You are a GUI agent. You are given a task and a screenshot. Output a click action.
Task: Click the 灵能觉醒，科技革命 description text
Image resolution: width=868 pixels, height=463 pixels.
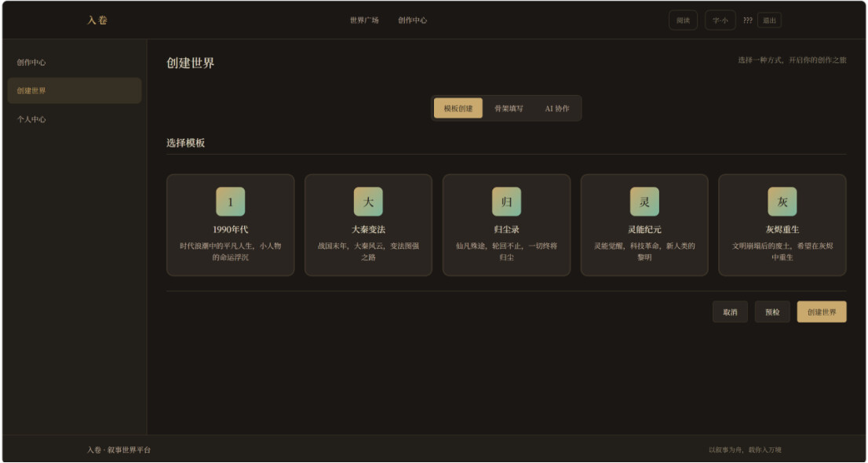tap(644, 251)
